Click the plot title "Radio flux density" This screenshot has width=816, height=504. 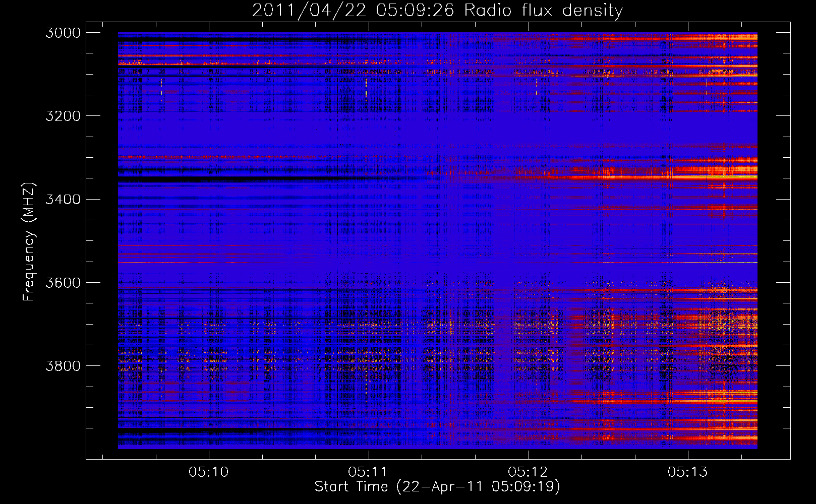coord(544,11)
